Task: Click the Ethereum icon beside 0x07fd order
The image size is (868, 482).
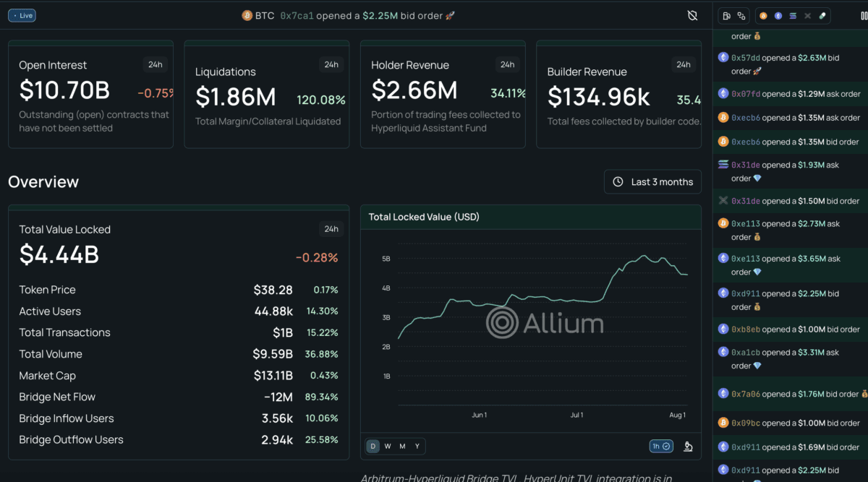Action: 723,93
